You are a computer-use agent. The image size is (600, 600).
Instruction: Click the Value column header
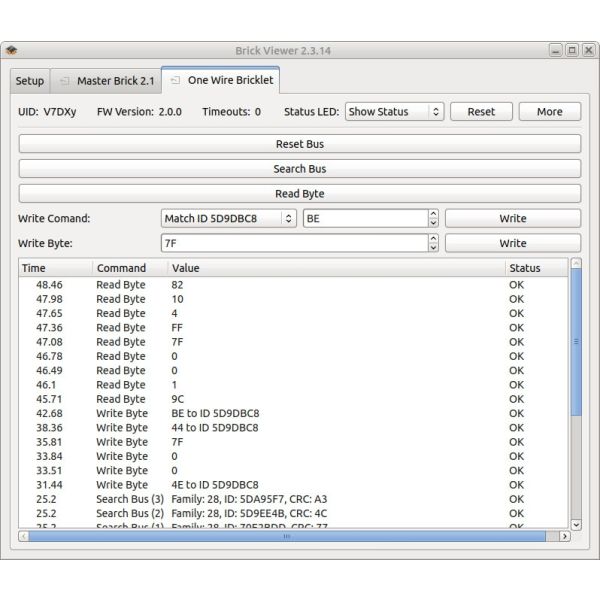pos(337,268)
